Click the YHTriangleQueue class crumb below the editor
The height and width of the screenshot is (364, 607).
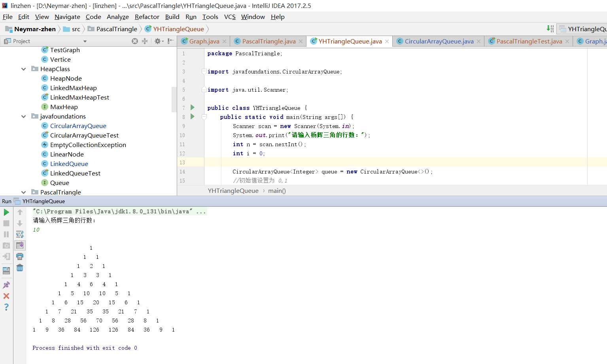point(233,190)
